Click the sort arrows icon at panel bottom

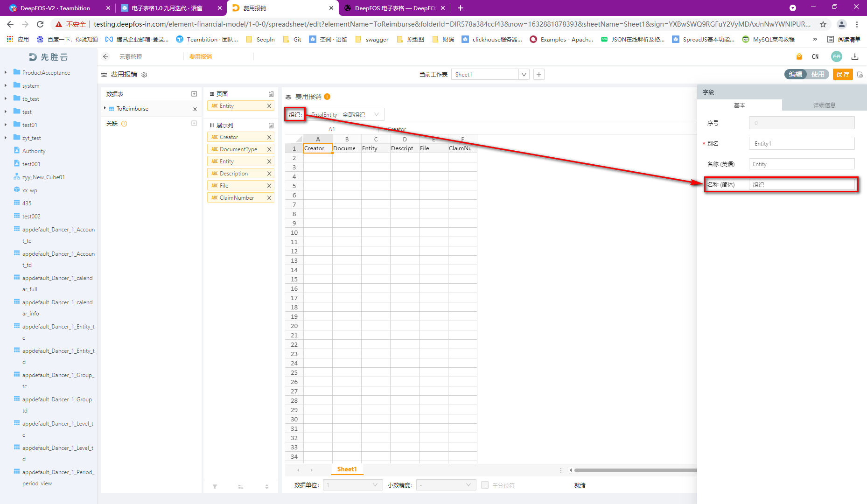[x=267, y=486]
